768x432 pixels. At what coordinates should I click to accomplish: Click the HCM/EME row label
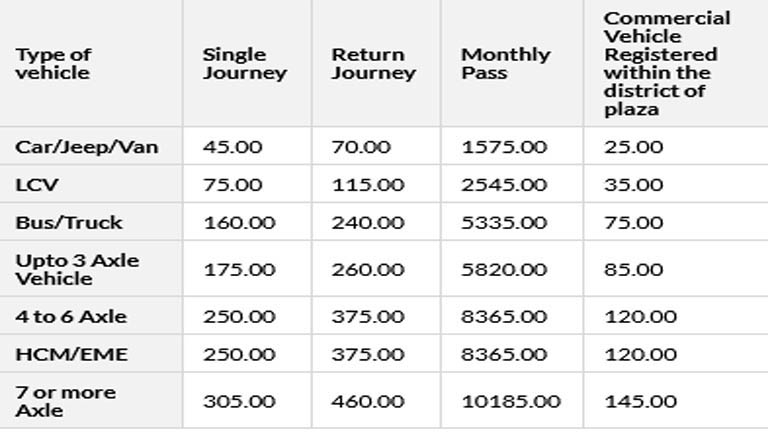72,354
